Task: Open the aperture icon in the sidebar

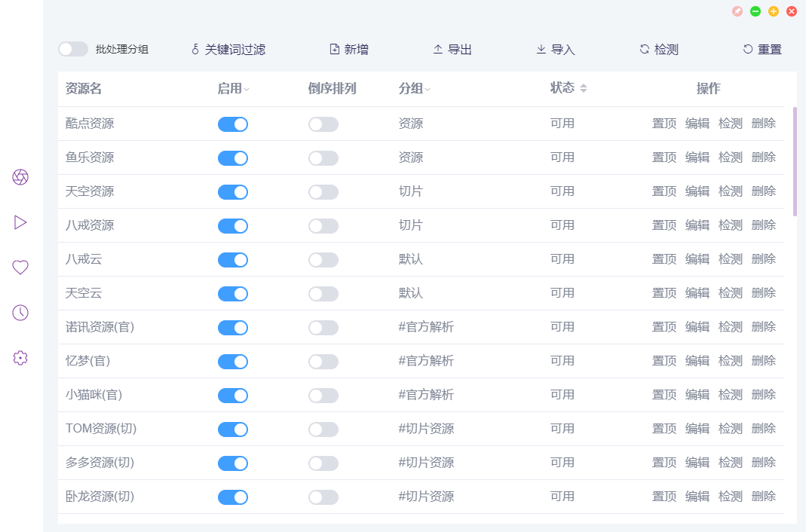Action: (20, 177)
